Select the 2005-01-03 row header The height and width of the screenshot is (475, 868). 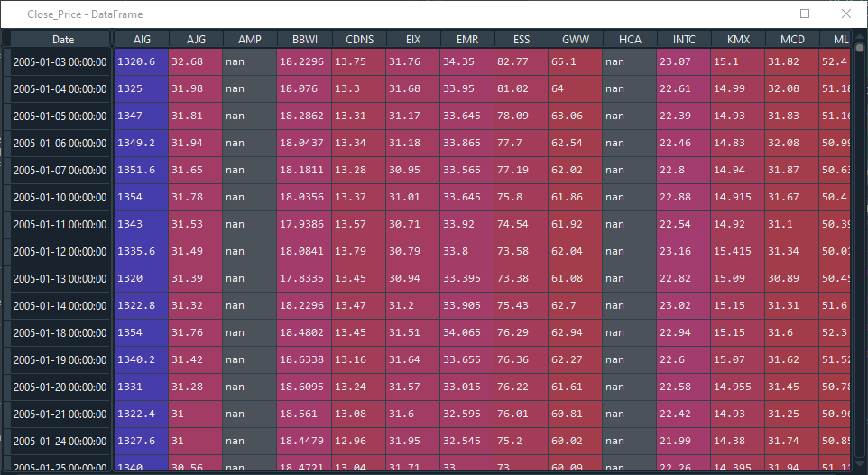pos(60,62)
